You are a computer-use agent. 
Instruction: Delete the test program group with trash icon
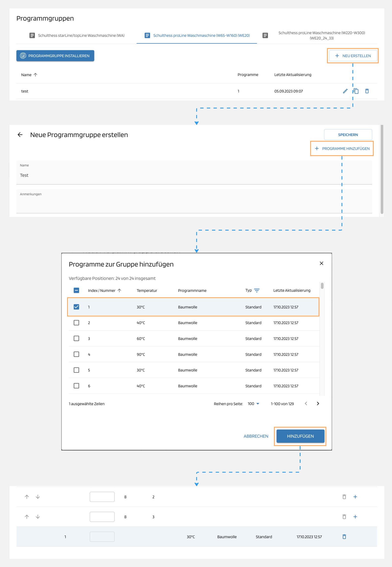(367, 91)
